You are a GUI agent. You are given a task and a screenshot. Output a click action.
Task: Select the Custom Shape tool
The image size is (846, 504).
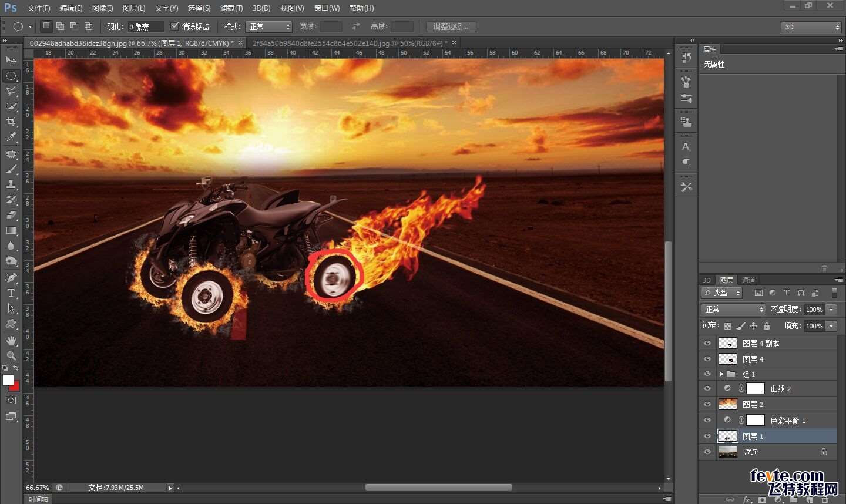coord(11,324)
